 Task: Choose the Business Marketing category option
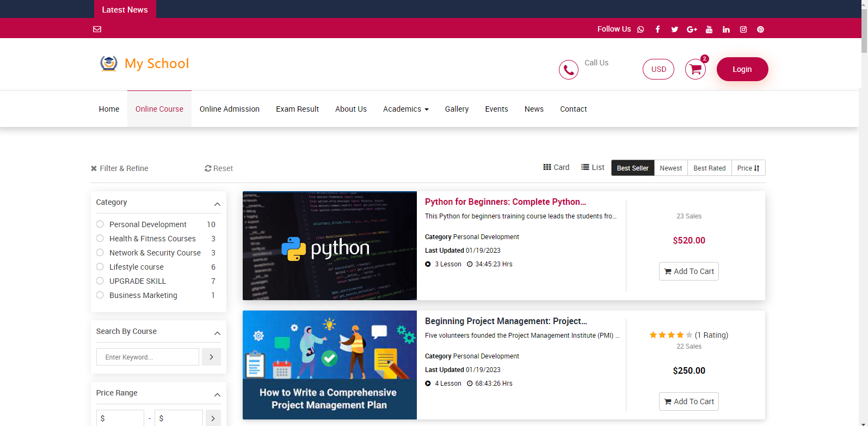100,295
